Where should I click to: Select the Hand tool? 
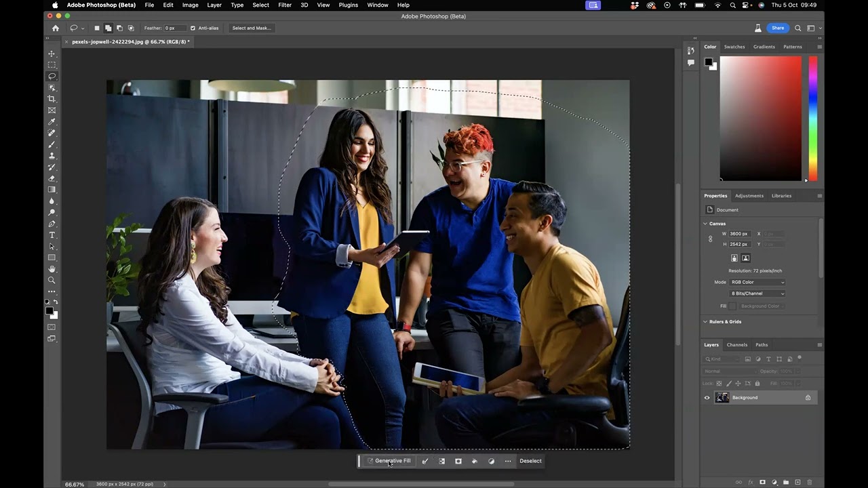pyautogui.click(x=52, y=269)
